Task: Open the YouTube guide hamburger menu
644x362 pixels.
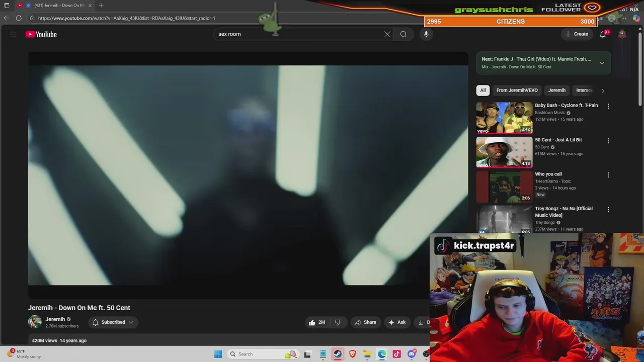Action: (x=14, y=34)
